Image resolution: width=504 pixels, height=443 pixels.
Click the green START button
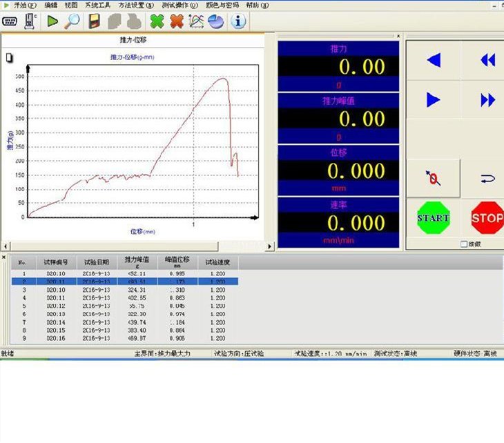pyautogui.click(x=433, y=218)
